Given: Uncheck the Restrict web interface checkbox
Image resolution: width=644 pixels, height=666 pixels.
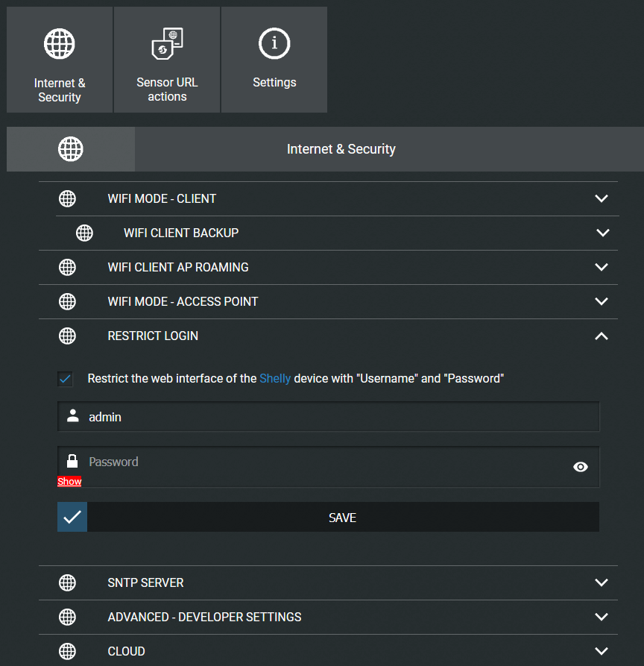Looking at the screenshot, I should point(66,379).
